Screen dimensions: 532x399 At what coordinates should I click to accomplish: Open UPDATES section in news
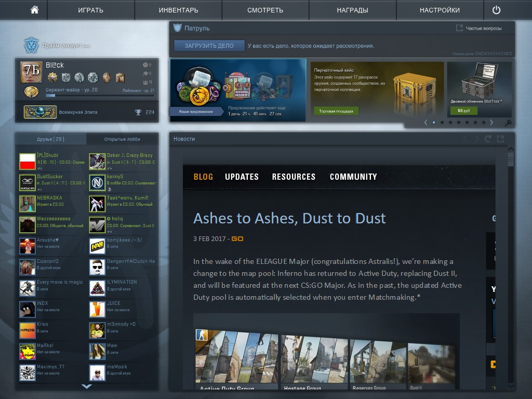click(242, 177)
